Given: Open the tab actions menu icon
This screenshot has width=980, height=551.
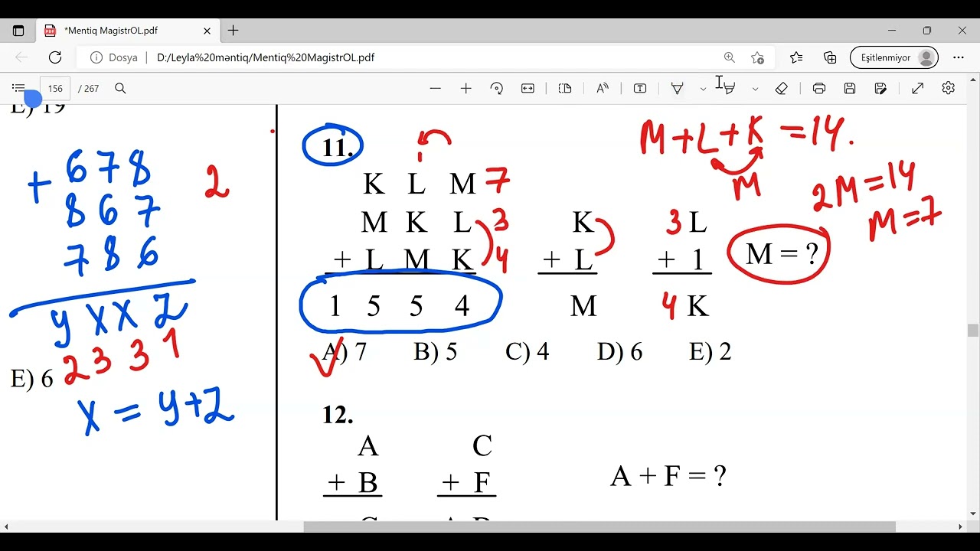Looking at the screenshot, I should click(x=18, y=31).
